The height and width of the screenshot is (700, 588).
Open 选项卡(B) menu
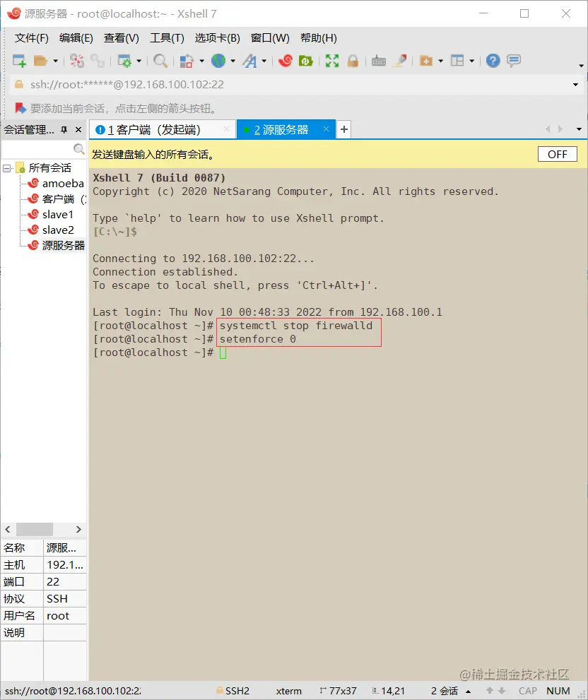[x=217, y=38]
